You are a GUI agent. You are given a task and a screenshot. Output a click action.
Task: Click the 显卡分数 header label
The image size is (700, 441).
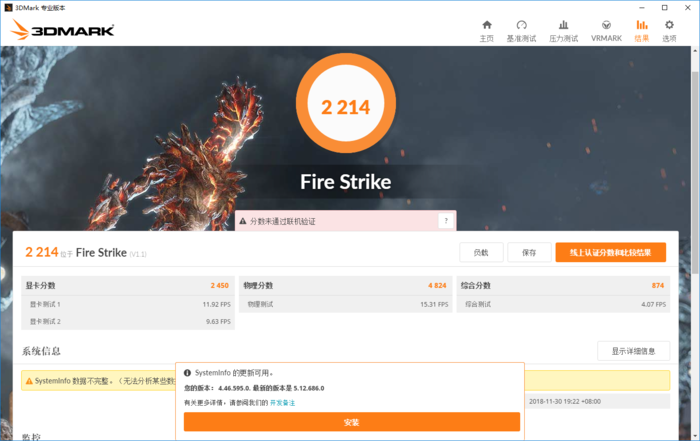pos(40,285)
